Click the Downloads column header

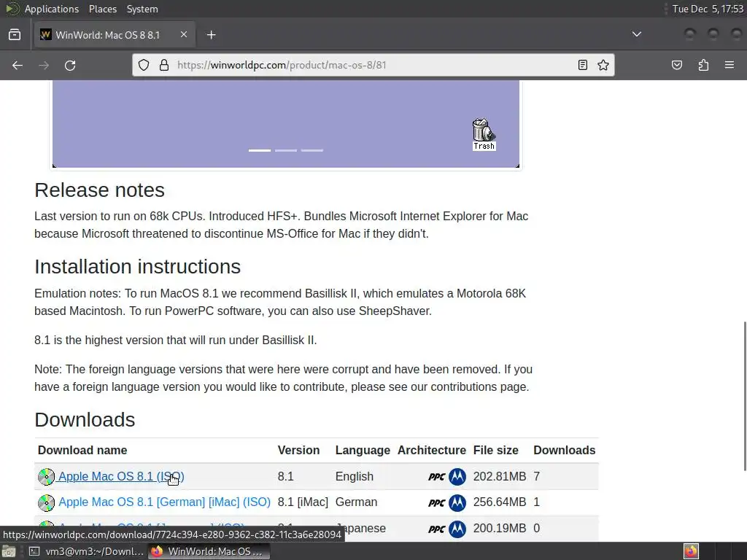tap(565, 450)
